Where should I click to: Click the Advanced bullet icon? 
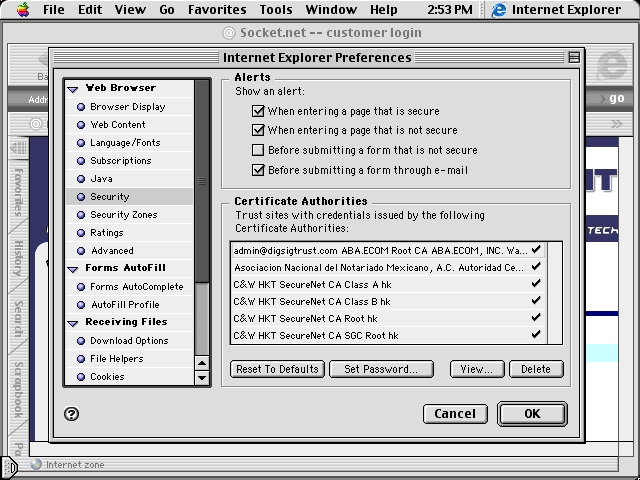pos(81,251)
